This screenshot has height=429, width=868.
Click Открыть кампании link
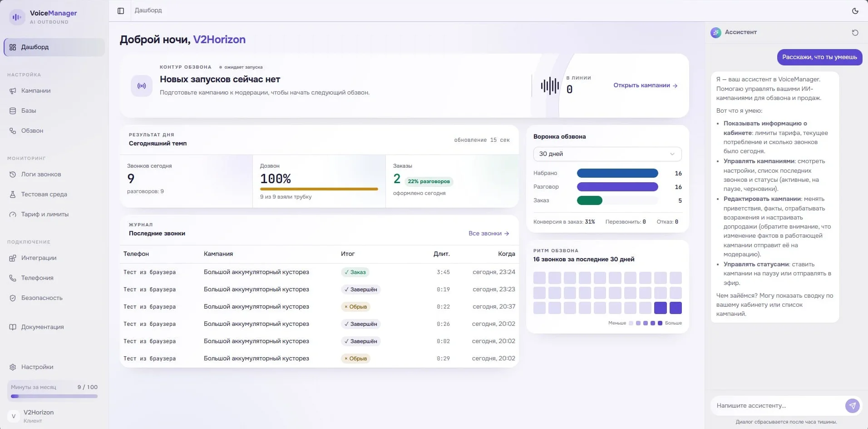coord(645,85)
